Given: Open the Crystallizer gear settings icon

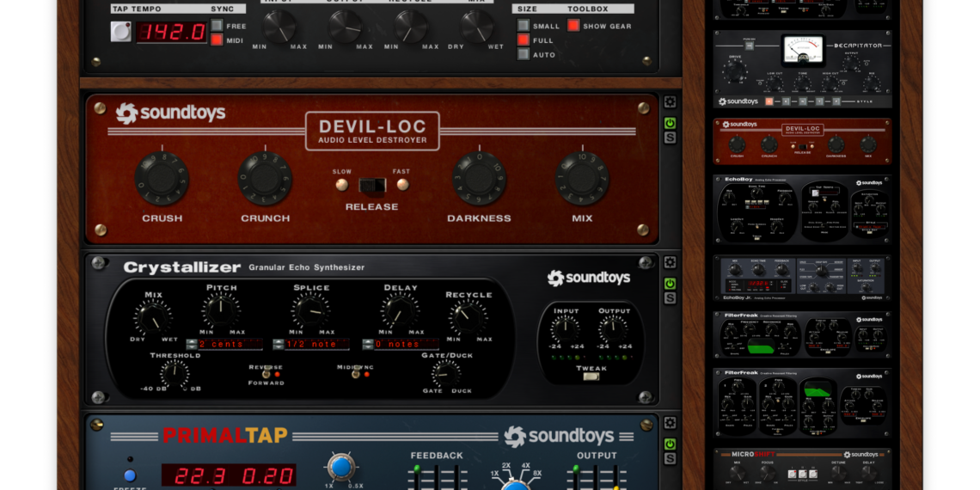Looking at the screenshot, I should (x=670, y=263).
